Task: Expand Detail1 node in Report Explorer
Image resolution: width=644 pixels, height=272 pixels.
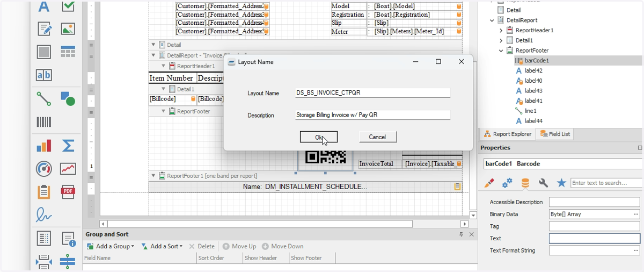Action: click(501, 40)
